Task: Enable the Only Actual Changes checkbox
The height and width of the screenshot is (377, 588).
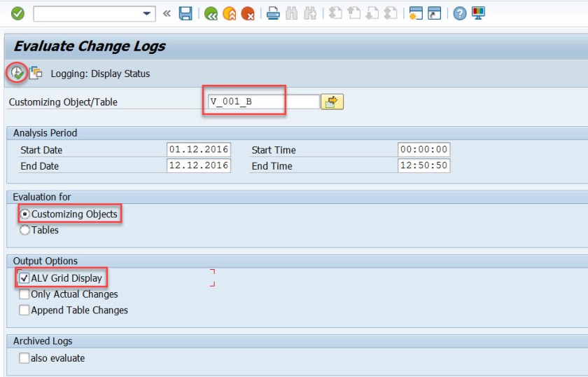Action: tap(24, 294)
